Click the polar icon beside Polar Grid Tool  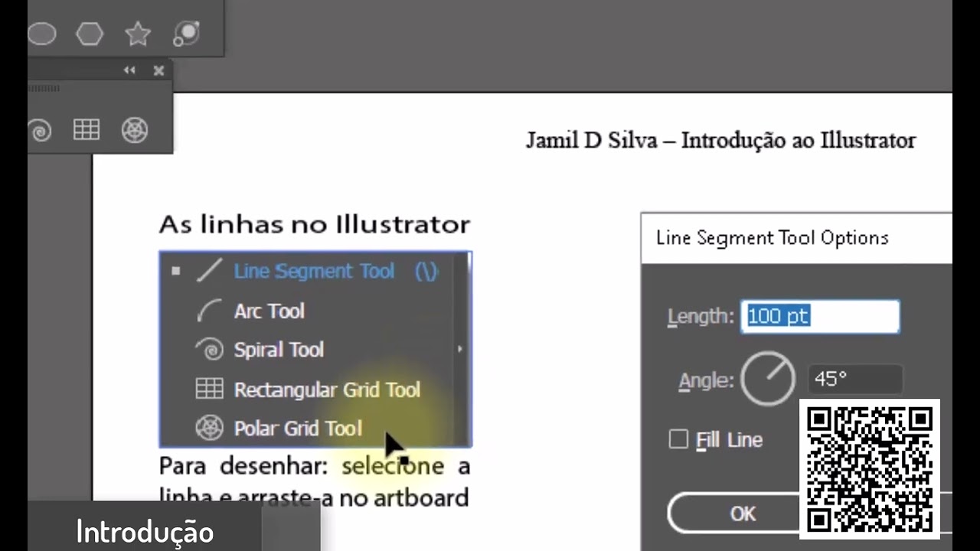tap(209, 429)
